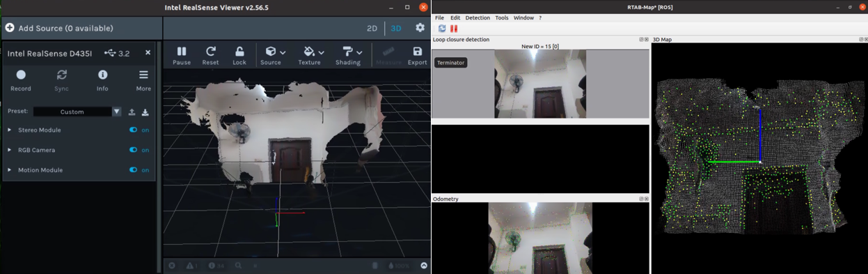Click the Lock icon in RealSense toolbar
Viewport: 868px width, 274px height.
click(239, 55)
